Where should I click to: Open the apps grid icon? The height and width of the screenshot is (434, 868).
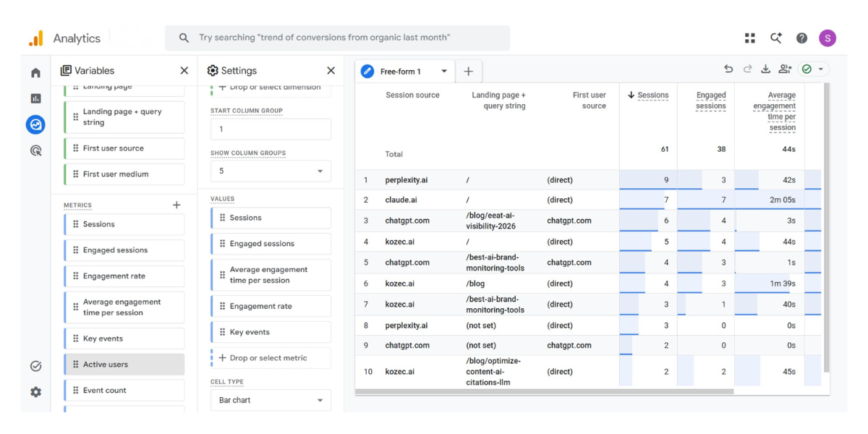point(750,38)
